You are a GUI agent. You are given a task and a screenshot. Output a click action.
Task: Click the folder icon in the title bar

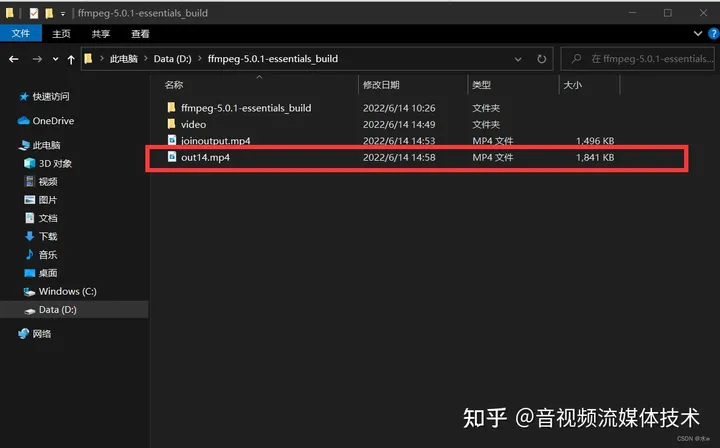[10, 13]
